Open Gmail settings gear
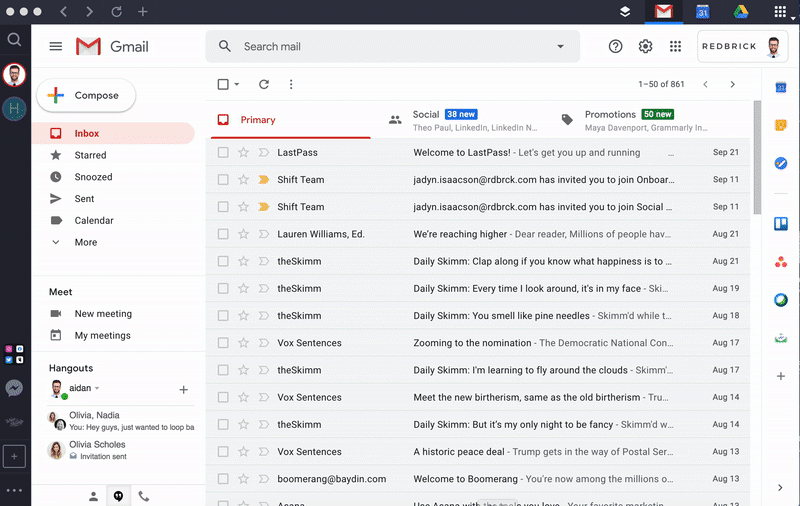 [x=645, y=47]
